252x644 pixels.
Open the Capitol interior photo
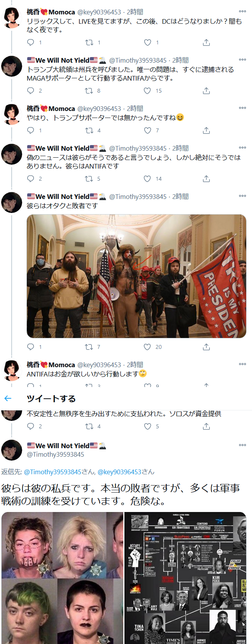(136, 276)
